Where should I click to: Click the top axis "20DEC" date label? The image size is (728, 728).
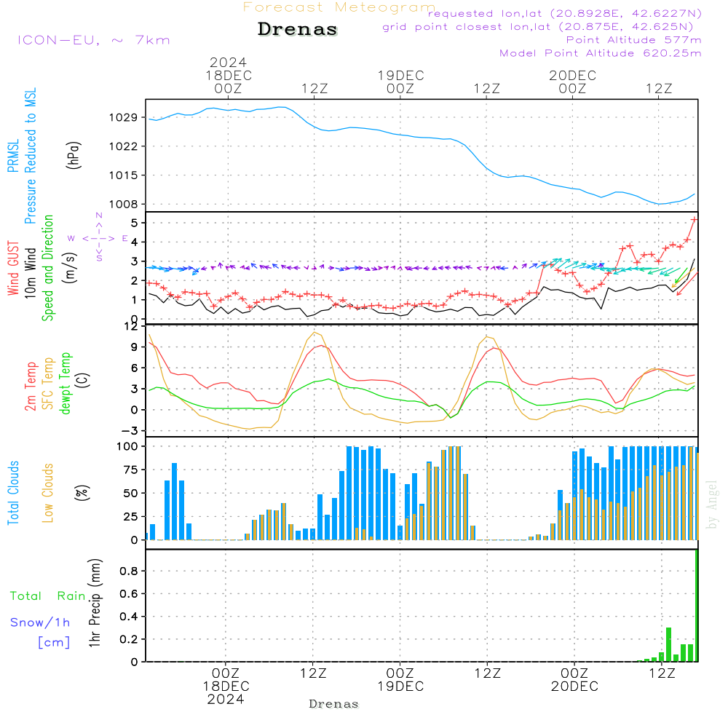tap(572, 75)
